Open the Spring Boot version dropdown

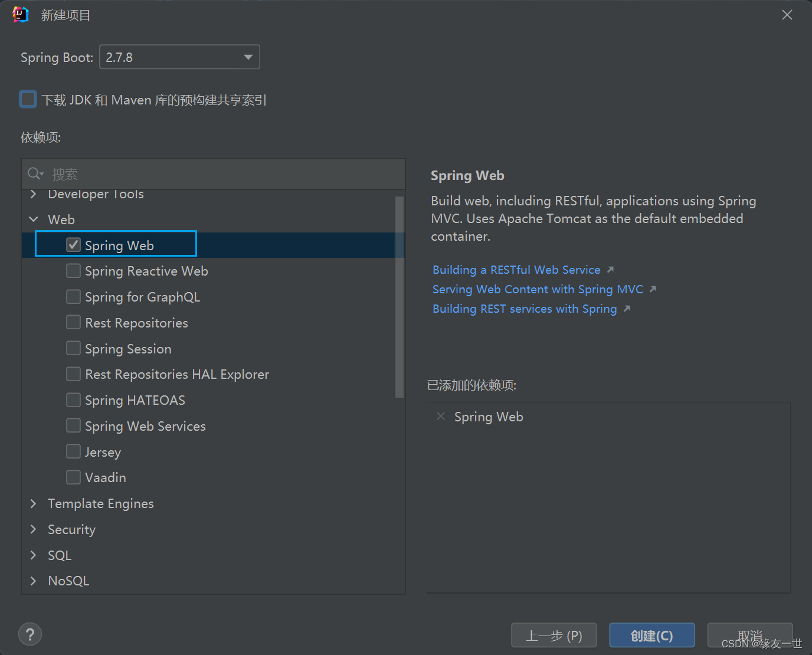point(179,57)
